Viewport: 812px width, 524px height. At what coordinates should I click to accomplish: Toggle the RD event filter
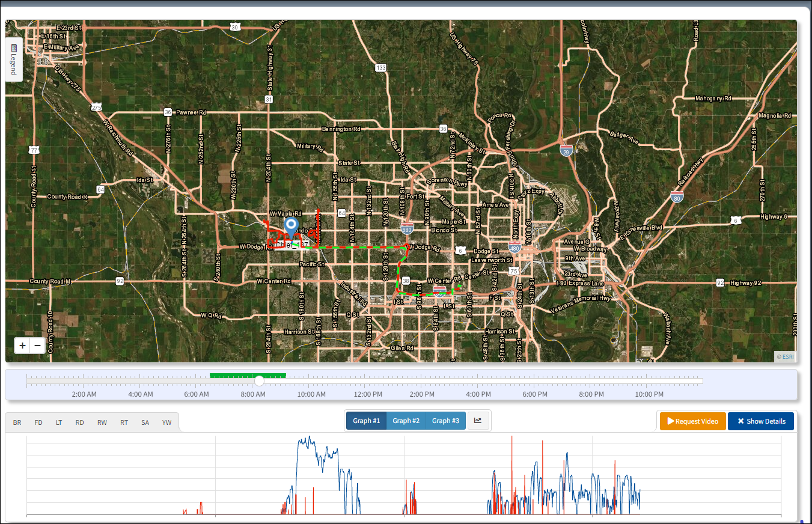[x=79, y=422]
